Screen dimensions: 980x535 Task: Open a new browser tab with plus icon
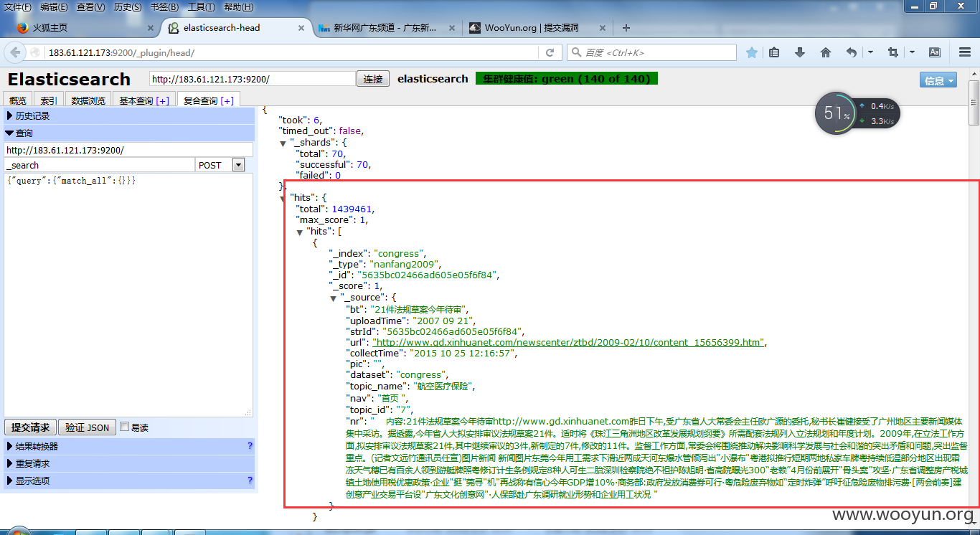point(626,28)
